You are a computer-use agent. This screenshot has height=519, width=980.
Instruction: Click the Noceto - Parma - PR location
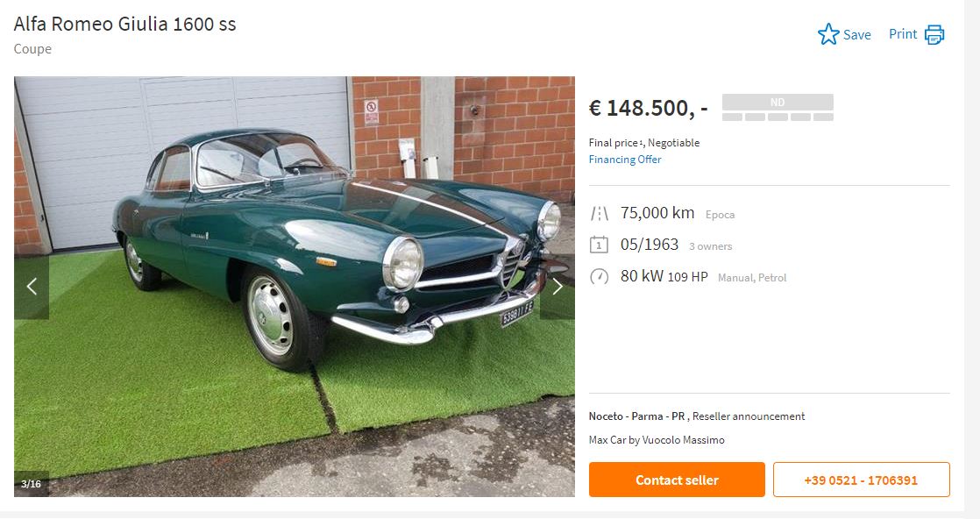(637, 416)
